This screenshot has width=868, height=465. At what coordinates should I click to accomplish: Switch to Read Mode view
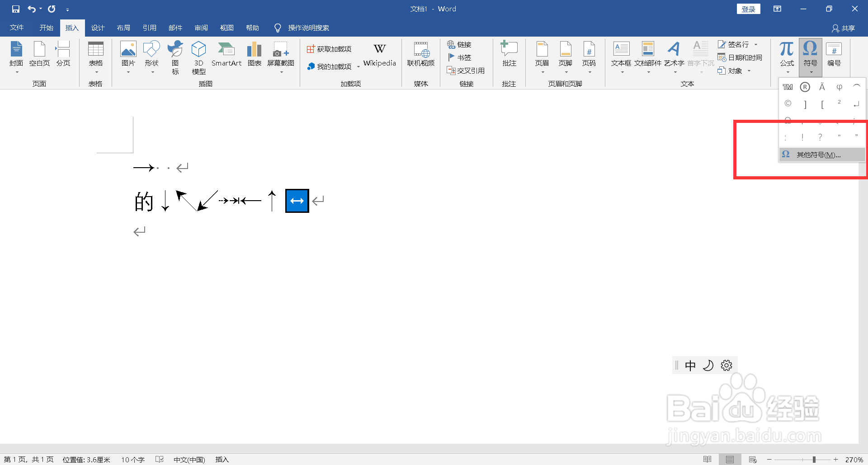tap(708, 460)
